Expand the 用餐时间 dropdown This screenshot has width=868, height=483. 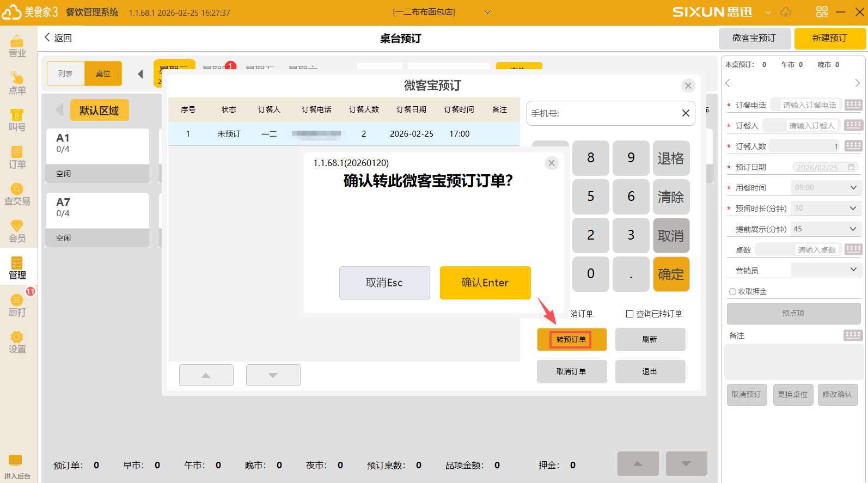coord(853,187)
